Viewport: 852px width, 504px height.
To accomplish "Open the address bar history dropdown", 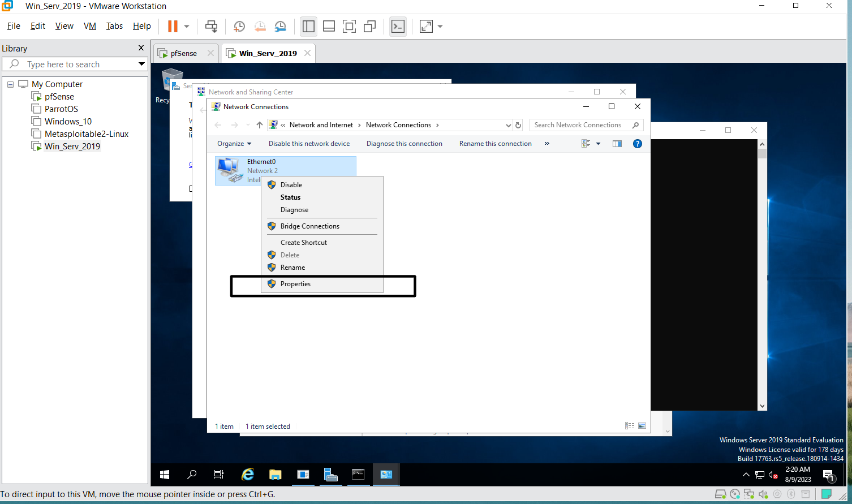I will click(x=508, y=125).
